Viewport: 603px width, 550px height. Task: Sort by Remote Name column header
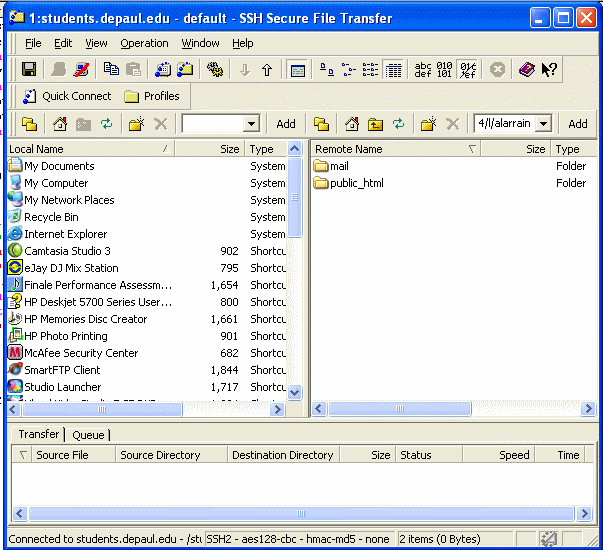[x=396, y=149]
